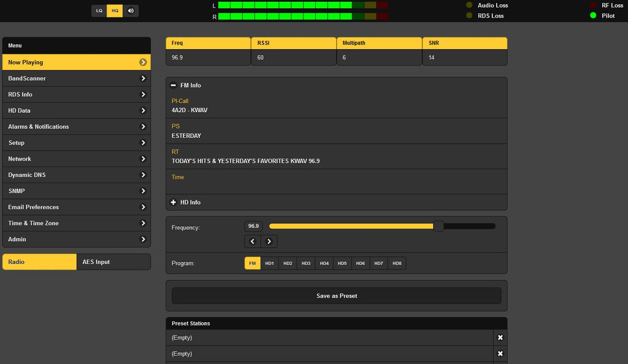Click the left channel L level meter
The height and width of the screenshot is (364, 628).
click(303, 5)
